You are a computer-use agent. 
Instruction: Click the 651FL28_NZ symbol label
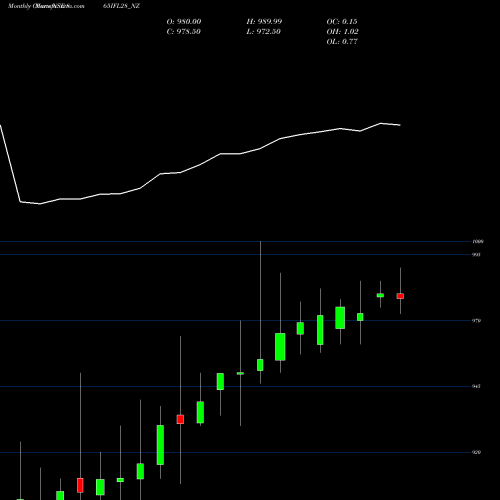pos(121,6)
